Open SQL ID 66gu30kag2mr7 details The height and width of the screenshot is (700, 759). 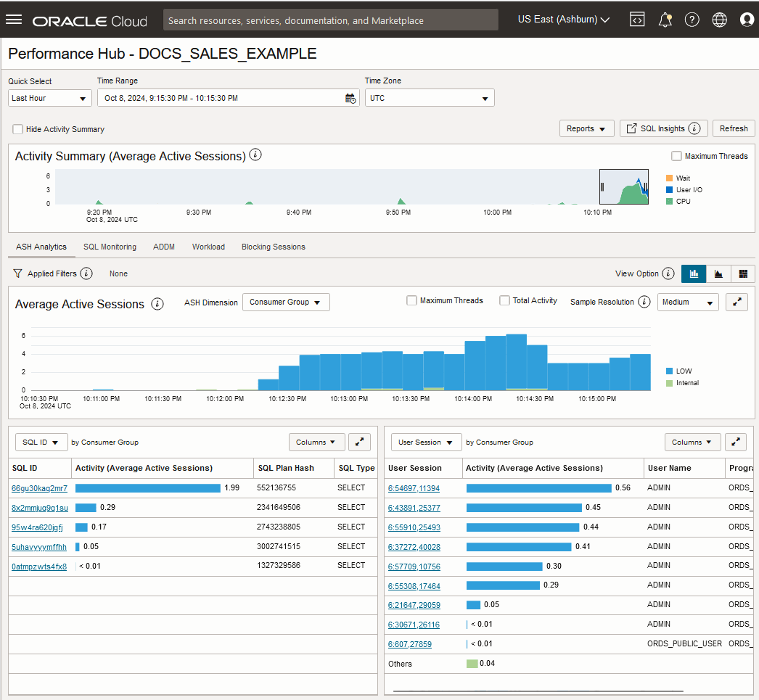click(39, 487)
